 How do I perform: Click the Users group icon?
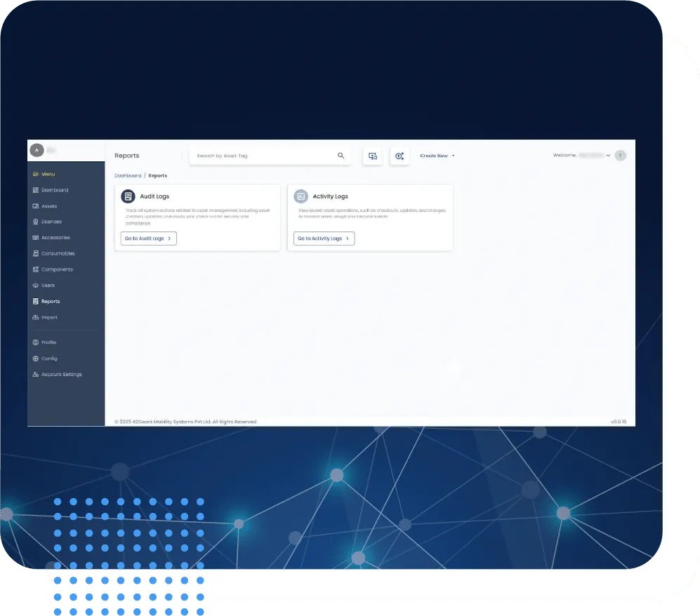(x=36, y=286)
